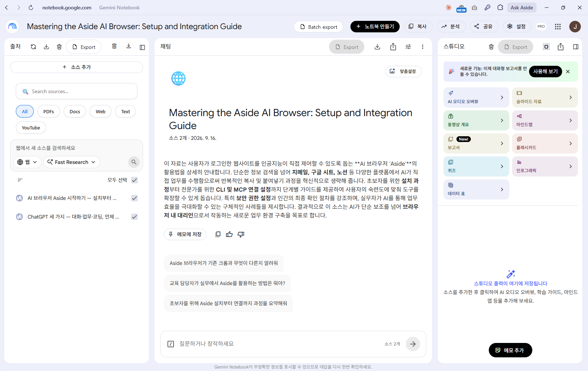Image resolution: width=588 pixels, height=371 pixels.
Task: Click the source search magnifier button
Action: [134, 162]
